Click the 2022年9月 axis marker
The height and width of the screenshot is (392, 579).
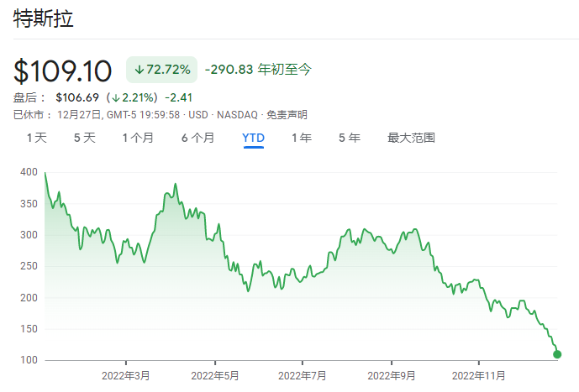coord(392,376)
